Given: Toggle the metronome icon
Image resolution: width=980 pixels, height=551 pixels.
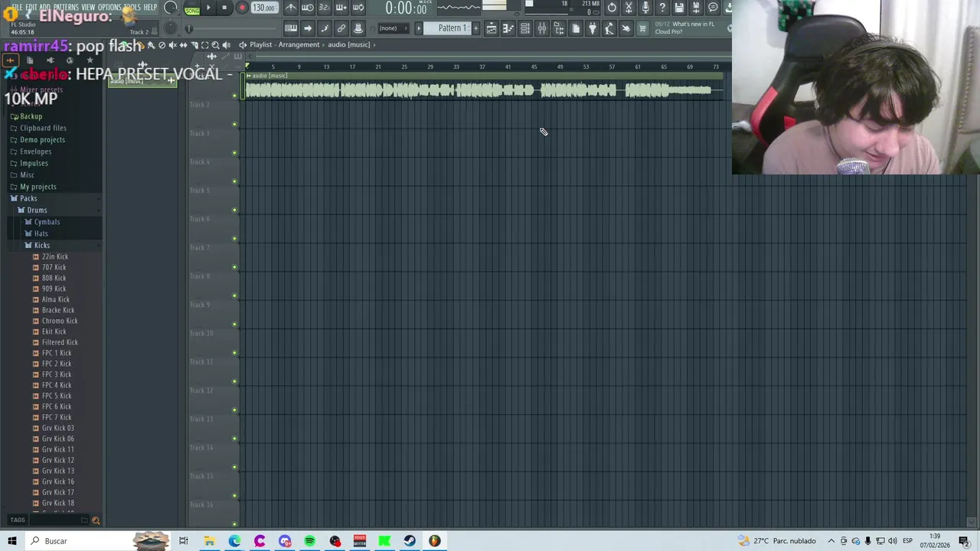Looking at the screenshot, I should [x=291, y=8].
